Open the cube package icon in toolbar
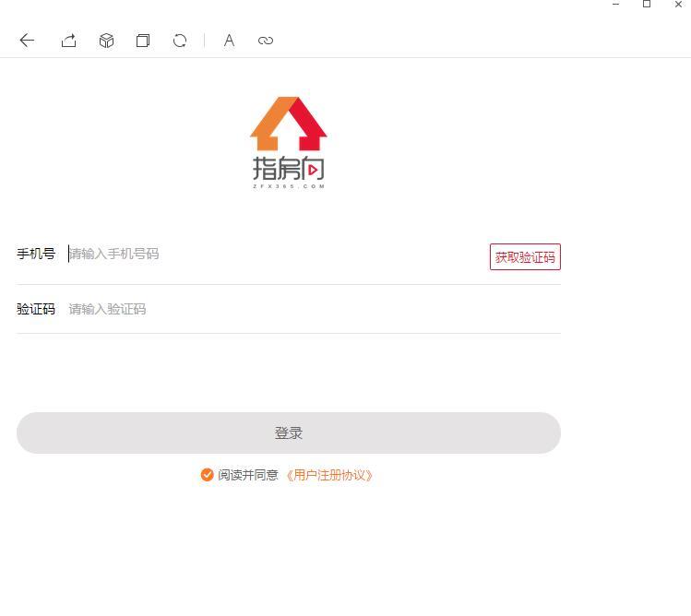The image size is (691, 616). (x=106, y=41)
